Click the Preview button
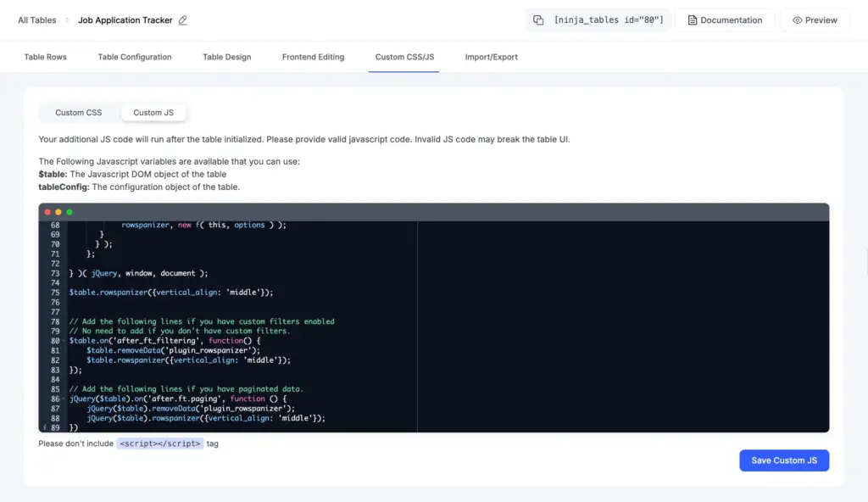Screen dimensions: 868x502 point(815,20)
